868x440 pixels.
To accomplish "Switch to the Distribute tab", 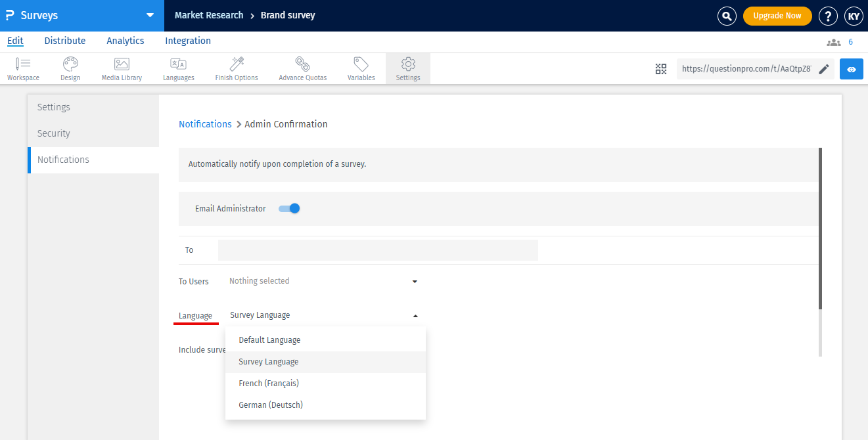I will point(65,41).
